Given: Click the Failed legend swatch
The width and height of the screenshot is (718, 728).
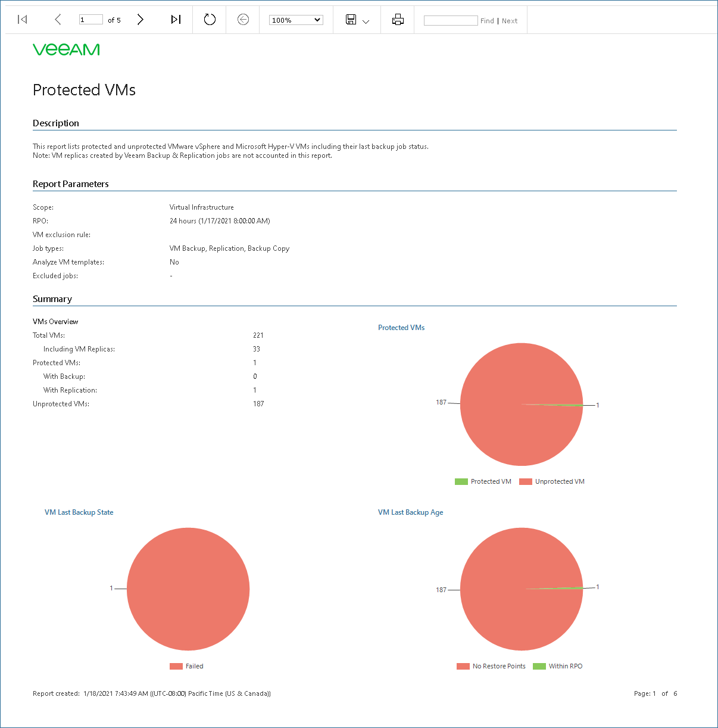Looking at the screenshot, I should (x=176, y=667).
